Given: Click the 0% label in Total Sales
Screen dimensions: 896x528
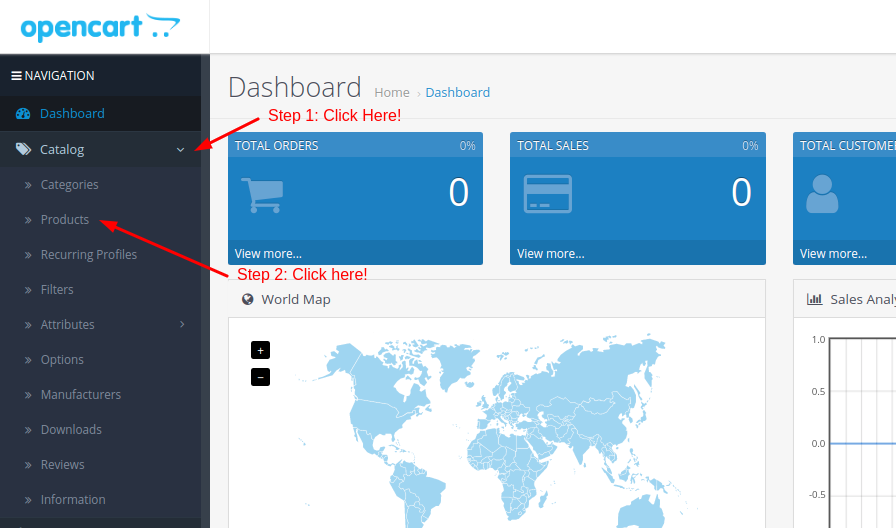Looking at the screenshot, I should [750, 146].
